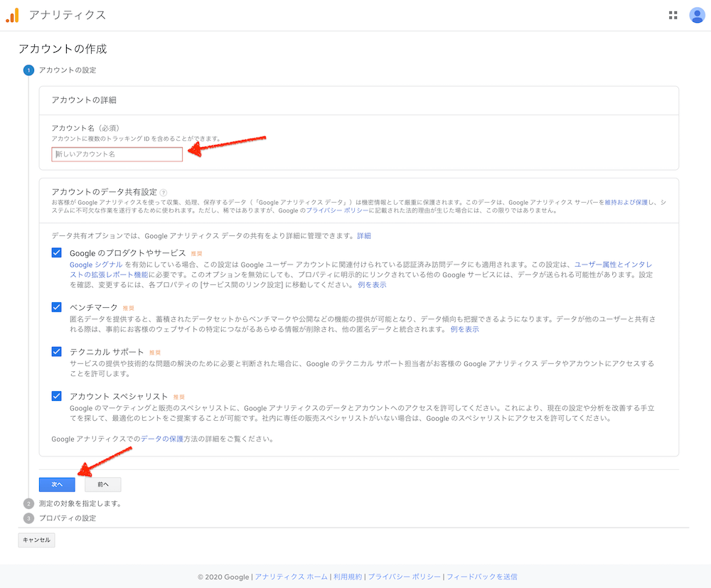This screenshot has width=711, height=588.
Task: Click step 2 circle 測定の対象を指定します
Action: (28, 503)
